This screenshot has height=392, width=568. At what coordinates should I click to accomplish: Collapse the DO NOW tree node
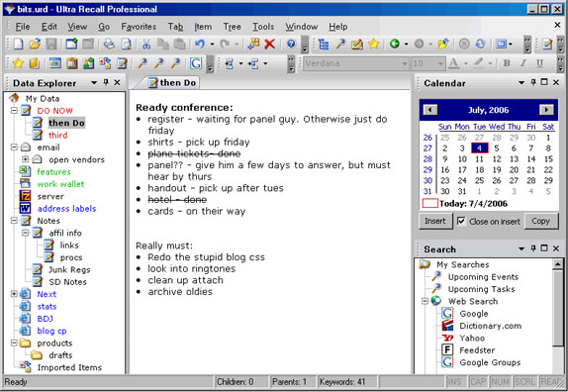(14, 110)
